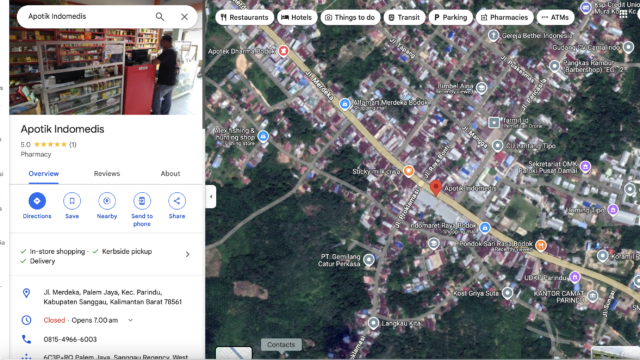Open the pharmacy interior photo
The height and width of the screenshot is (360, 640).
[x=106, y=72]
